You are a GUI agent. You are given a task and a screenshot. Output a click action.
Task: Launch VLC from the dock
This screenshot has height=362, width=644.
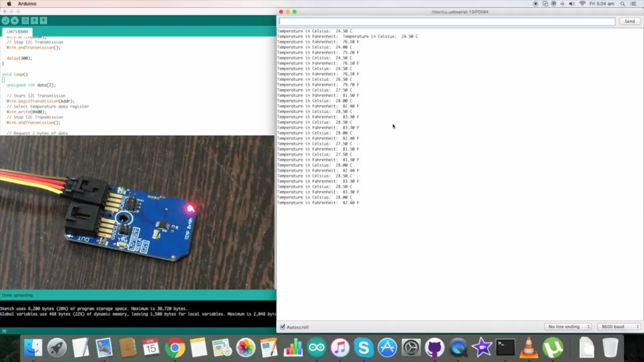(x=529, y=348)
